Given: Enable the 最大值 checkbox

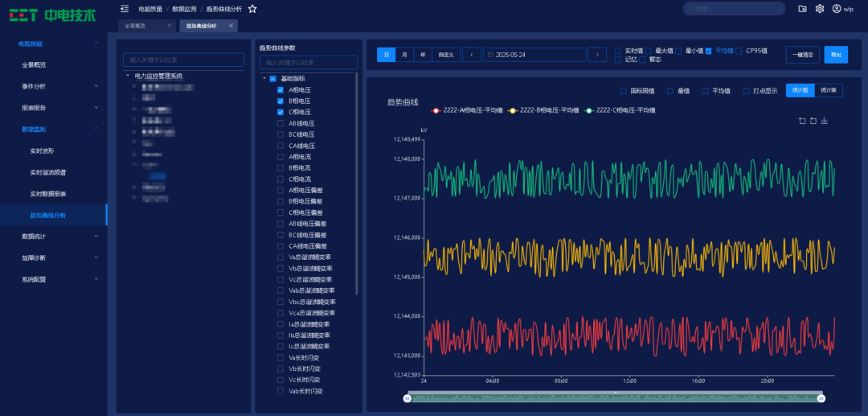Looking at the screenshot, I should (648, 50).
